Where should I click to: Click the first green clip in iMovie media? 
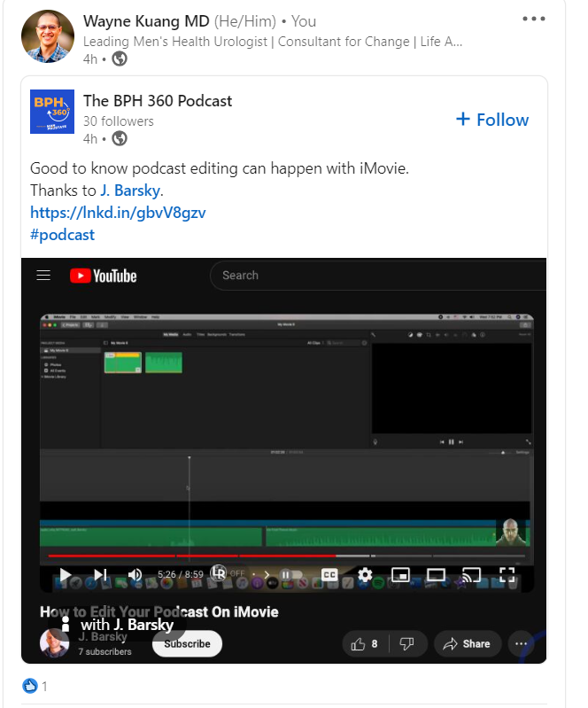(x=123, y=362)
